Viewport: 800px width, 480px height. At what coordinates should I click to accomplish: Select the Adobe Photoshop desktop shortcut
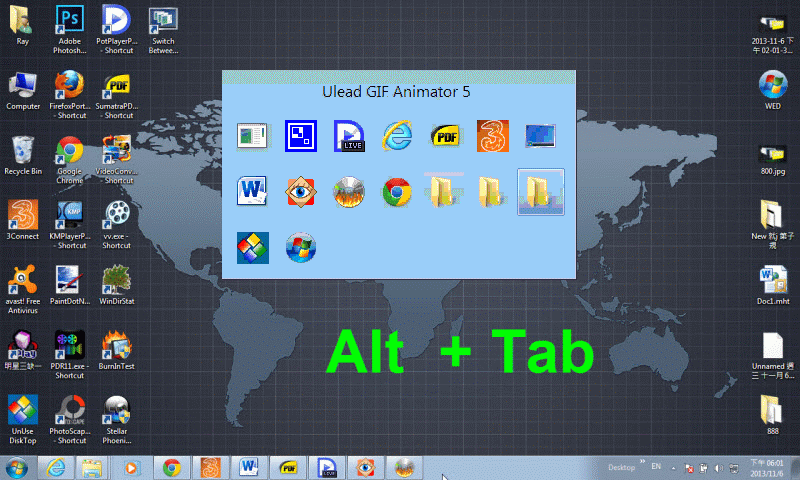(70, 30)
